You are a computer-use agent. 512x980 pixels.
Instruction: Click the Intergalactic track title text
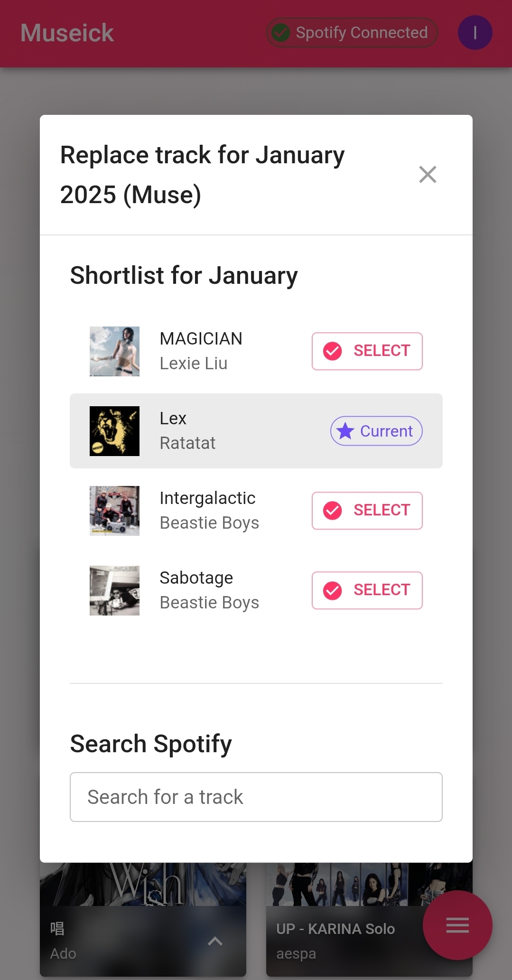(207, 498)
